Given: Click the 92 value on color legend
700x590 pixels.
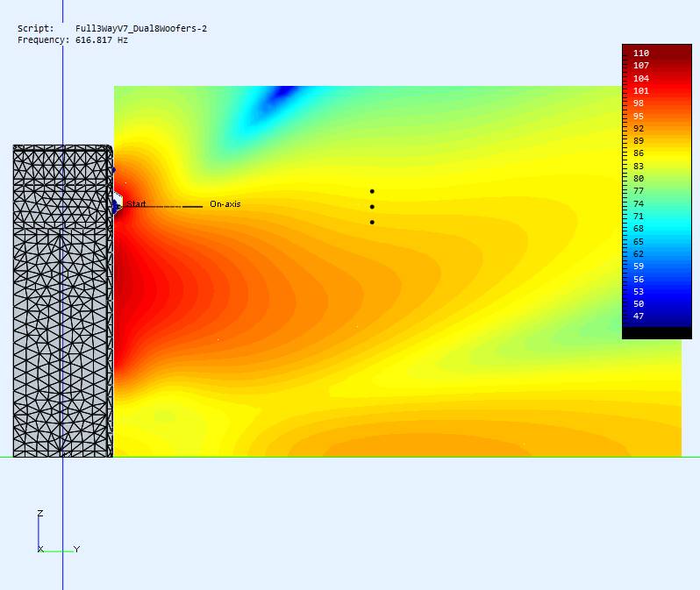Looking at the screenshot, I should click(639, 129).
